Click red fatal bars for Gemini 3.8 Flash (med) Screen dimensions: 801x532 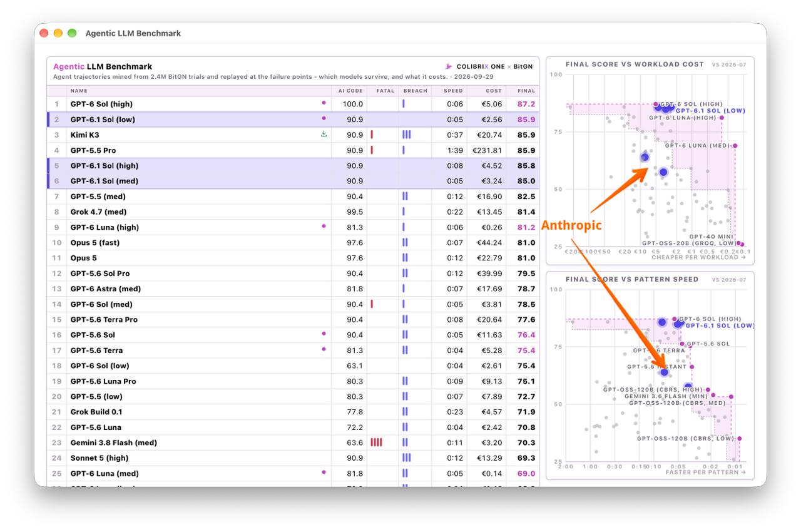click(376, 442)
